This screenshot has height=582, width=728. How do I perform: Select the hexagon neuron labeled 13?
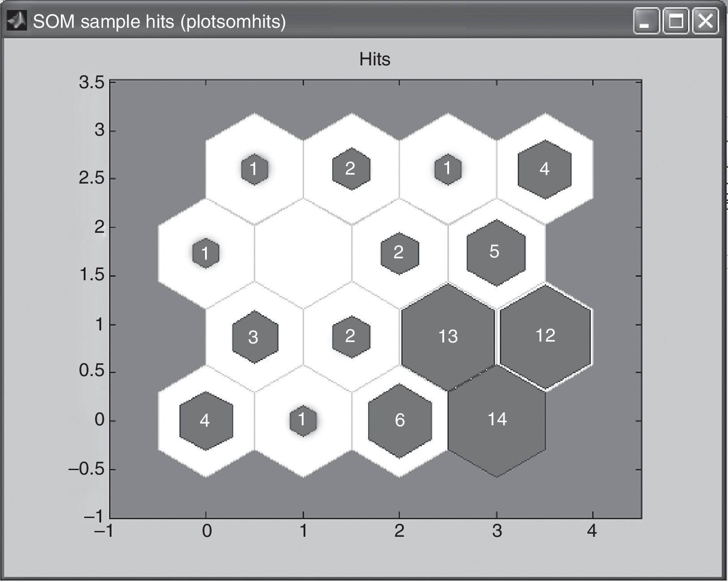pos(448,336)
